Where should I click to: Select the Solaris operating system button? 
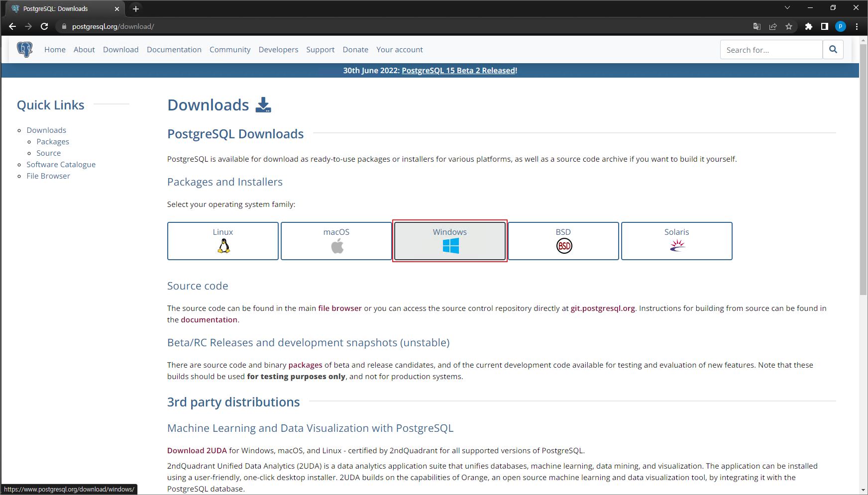pos(677,241)
